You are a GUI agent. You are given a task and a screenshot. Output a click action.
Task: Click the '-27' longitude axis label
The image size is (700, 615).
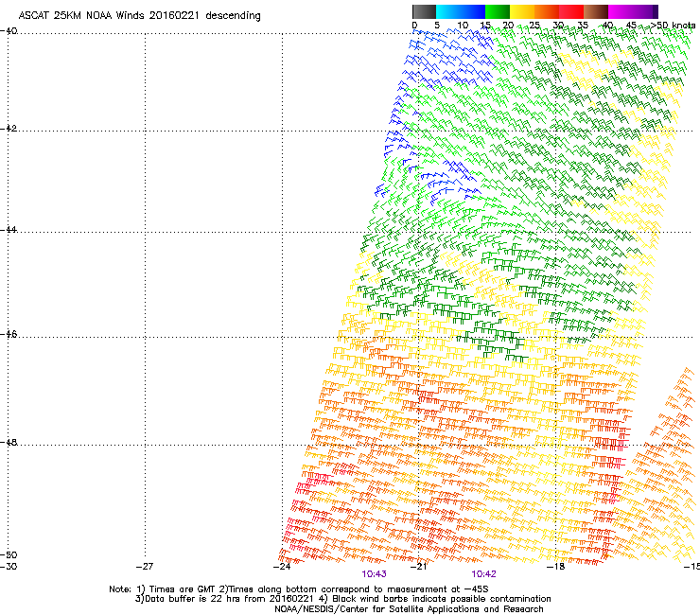click(145, 567)
